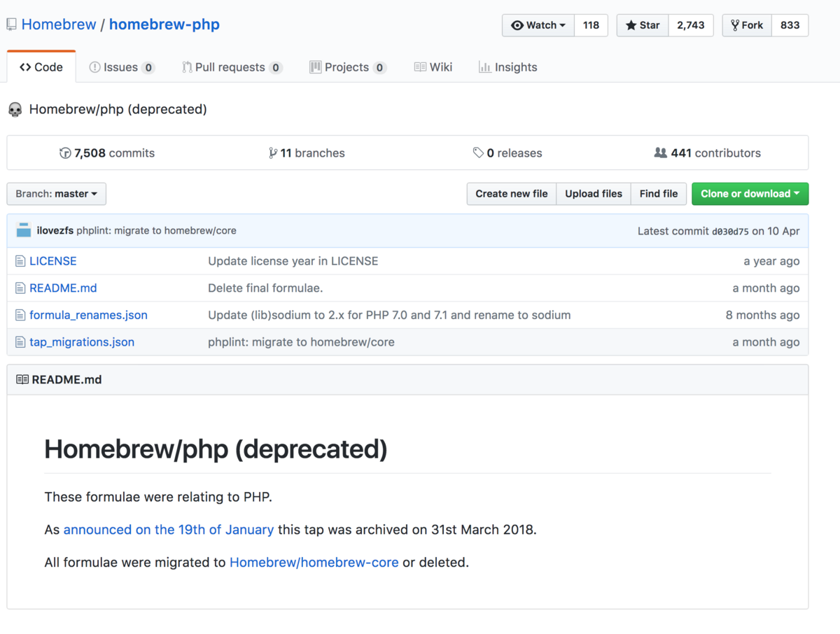The height and width of the screenshot is (634, 840).
Task: Star the repository
Action: [643, 25]
